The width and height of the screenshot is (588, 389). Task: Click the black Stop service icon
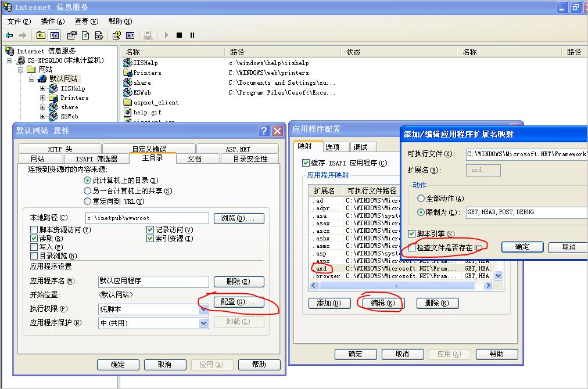click(x=178, y=35)
